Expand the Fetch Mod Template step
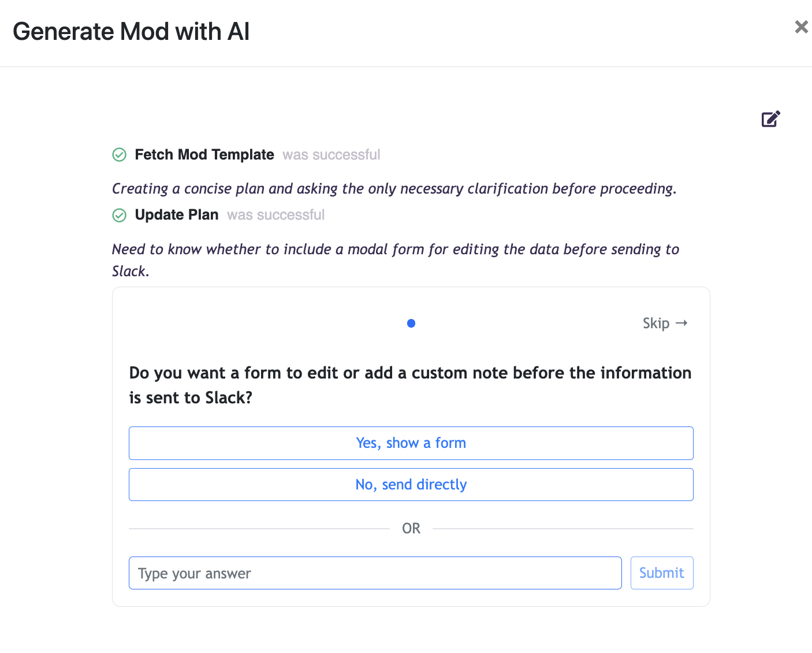Image resolution: width=812 pixels, height=653 pixels. 204,155
